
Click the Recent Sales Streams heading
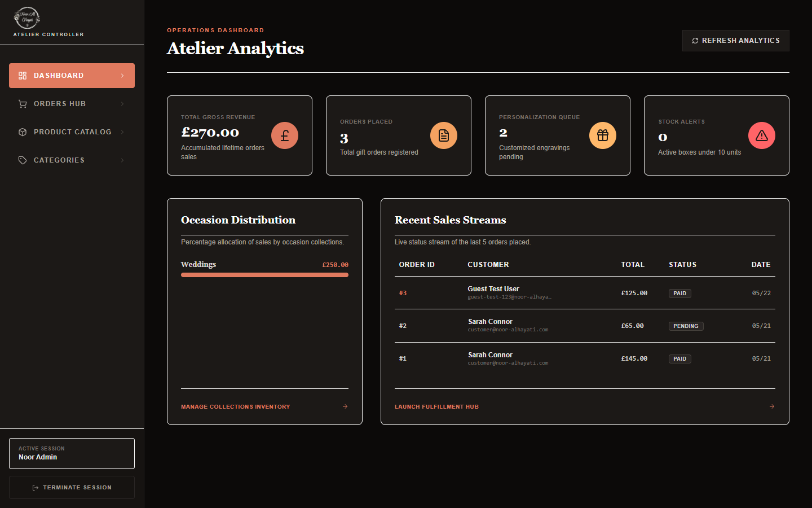451,220
